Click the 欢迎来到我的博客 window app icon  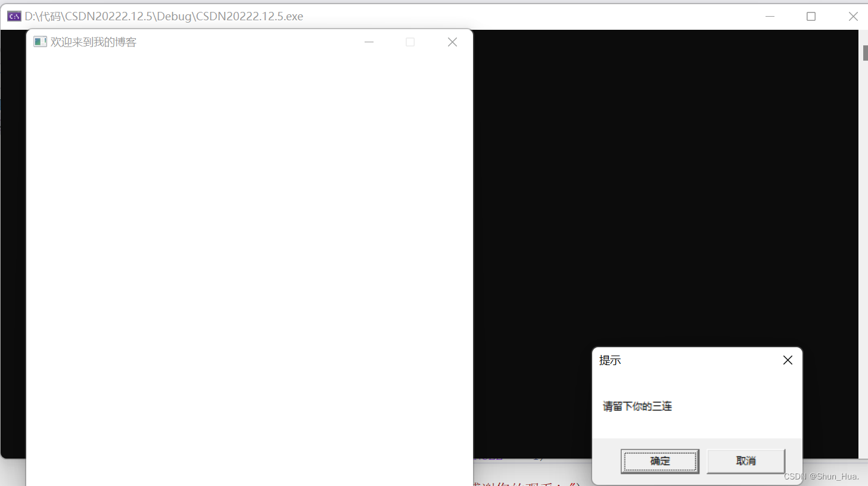click(x=40, y=42)
